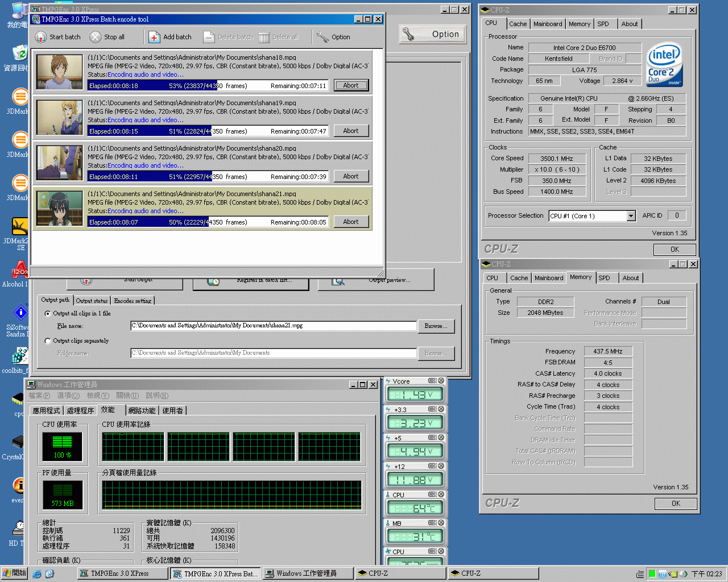The width and height of the screenshot is (728, 582).
Task: Click the Output preview button
Action: pos(375,280)
